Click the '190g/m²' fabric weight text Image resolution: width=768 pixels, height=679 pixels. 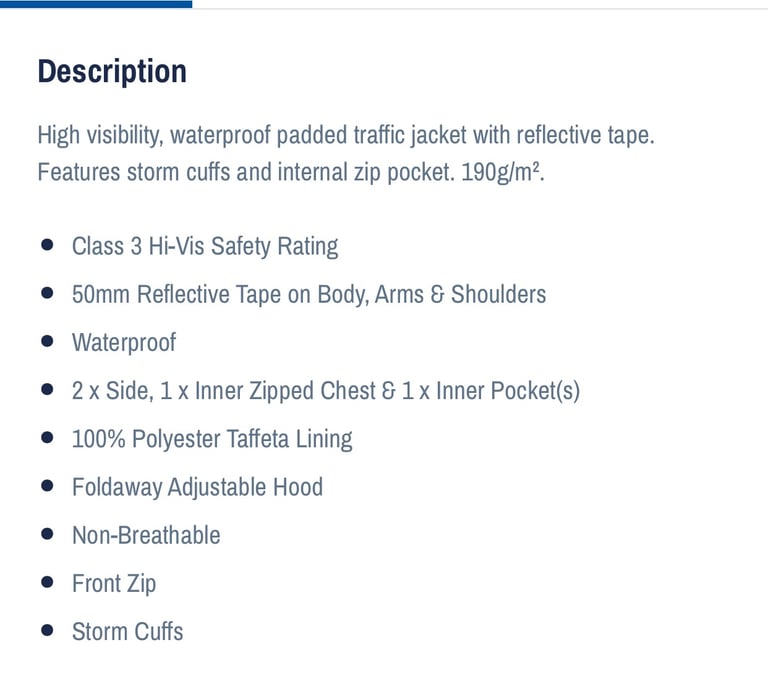(501, 172)
